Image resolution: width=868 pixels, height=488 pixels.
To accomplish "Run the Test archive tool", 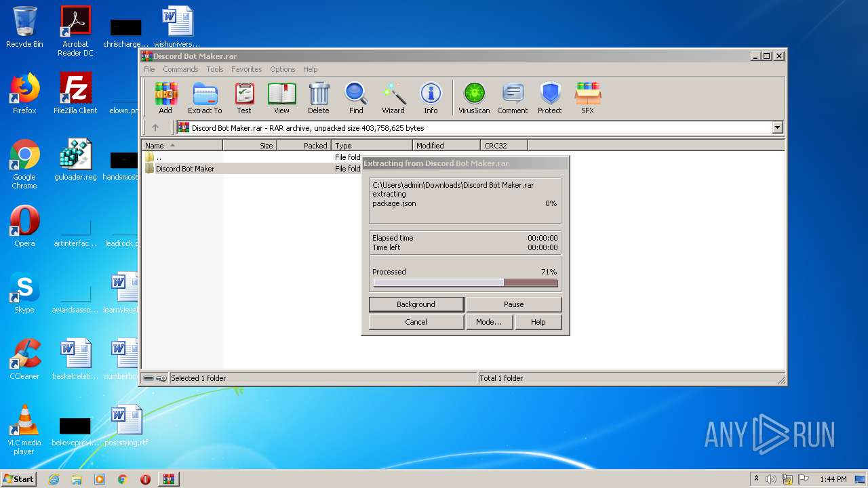I will pyautogui.click(x=244, y=98).
